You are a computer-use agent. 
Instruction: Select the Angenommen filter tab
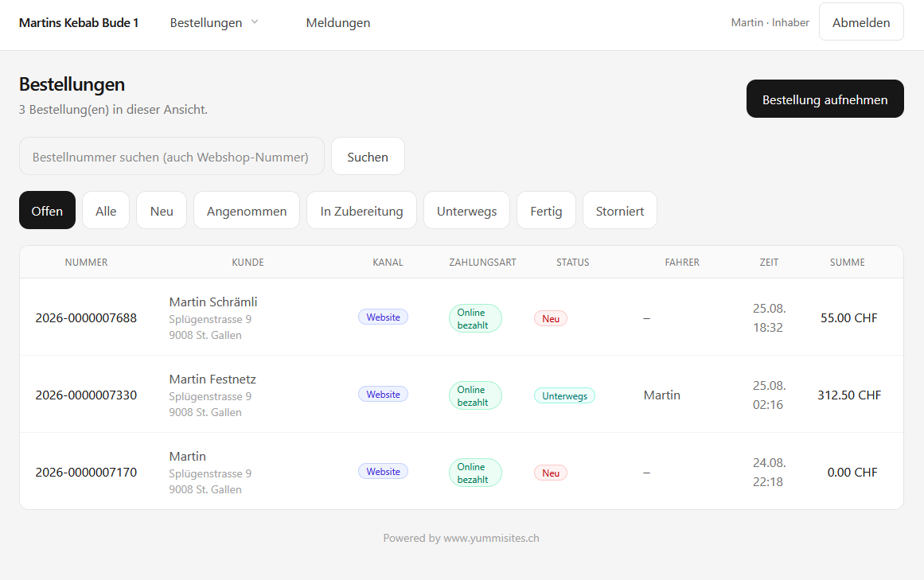pyautogui.click(x=247, y=210)
